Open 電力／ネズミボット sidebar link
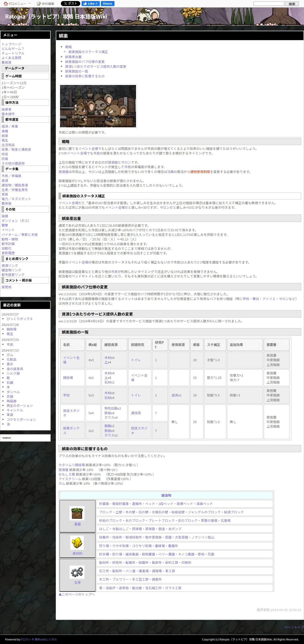This screenshot has width=304, height=644. click(16, 199)
